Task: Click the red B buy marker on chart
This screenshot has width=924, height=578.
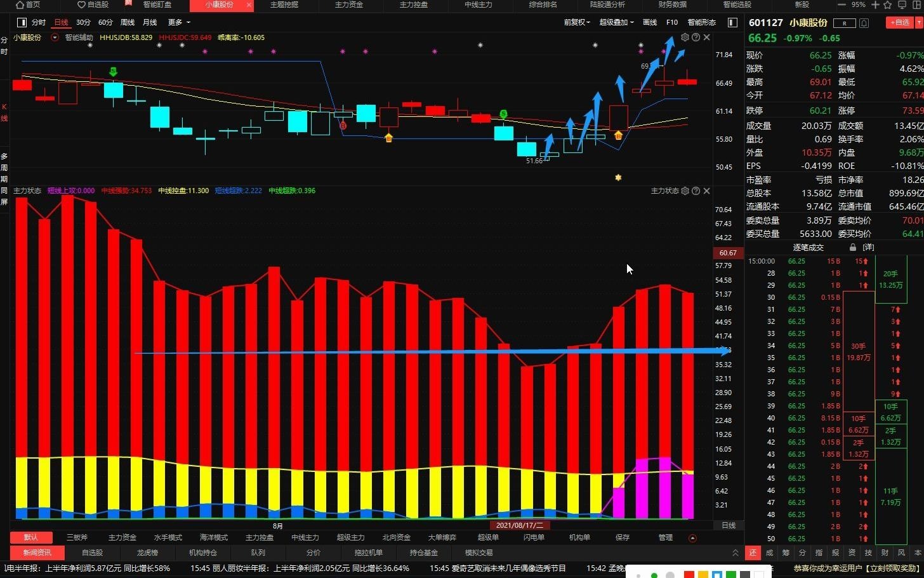Action: pos(343,126)
